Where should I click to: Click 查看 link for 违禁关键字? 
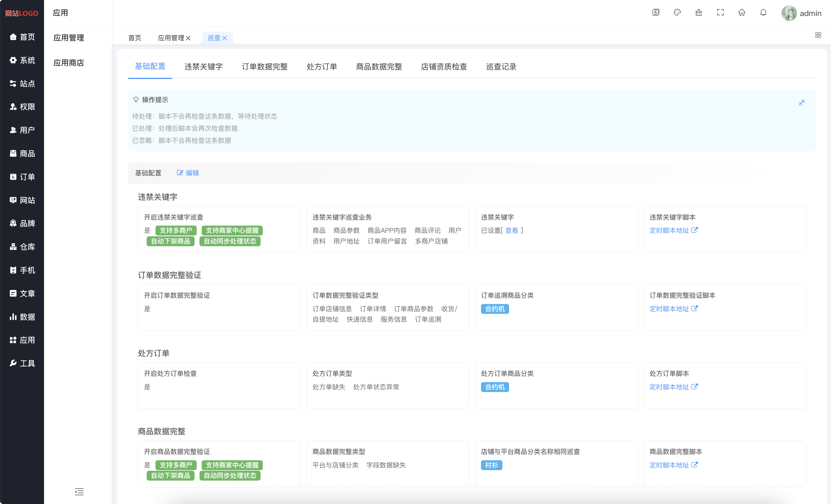point(511,231)
